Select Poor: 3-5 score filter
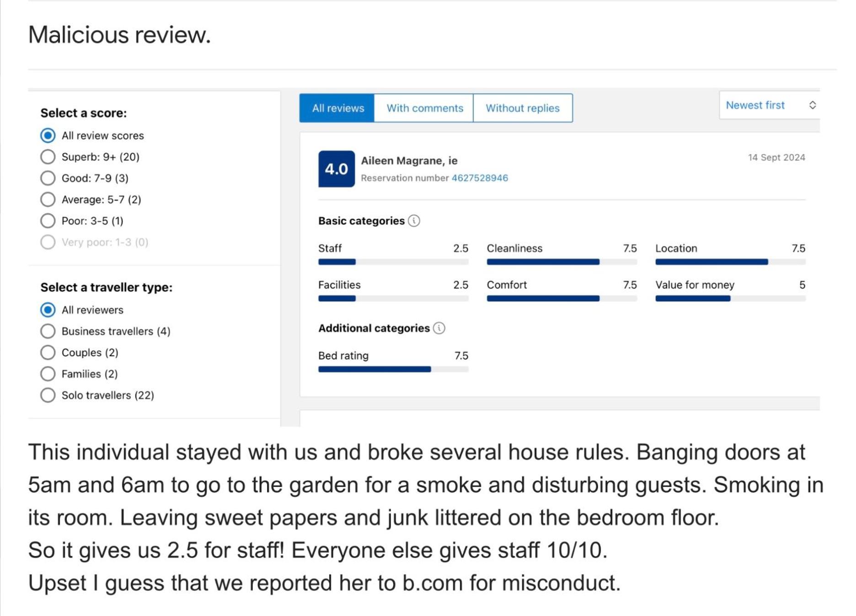Viewport: 856px width, 616px height. (48, 221)
